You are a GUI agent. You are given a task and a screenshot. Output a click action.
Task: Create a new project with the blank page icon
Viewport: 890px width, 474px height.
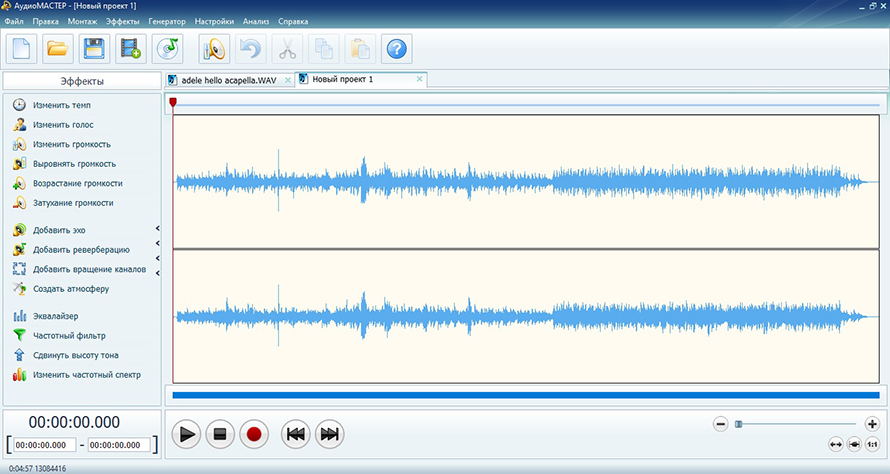click(23, 48)
